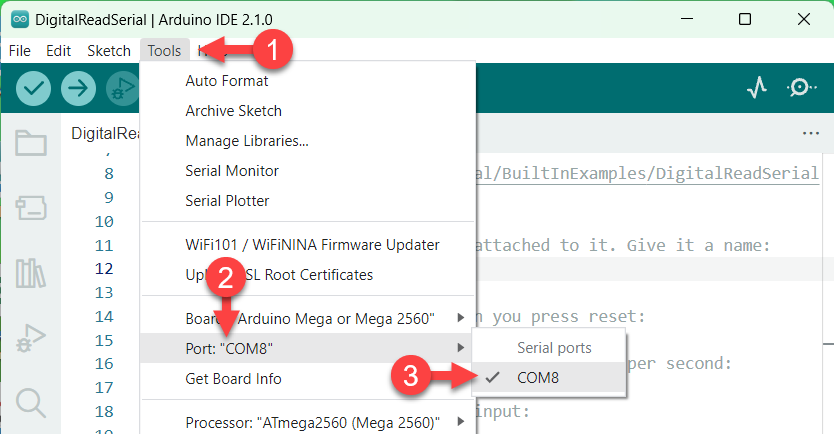This screenshot has height=434, width=834.
Task: Switch to the DigitalReadSerial sketch tab
Action: click(x=105, y=133)
